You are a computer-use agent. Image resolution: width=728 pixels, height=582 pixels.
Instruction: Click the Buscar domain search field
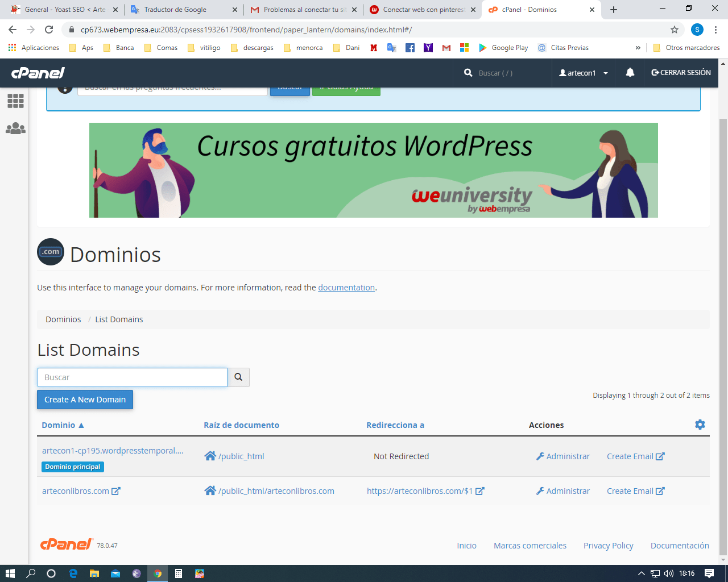tap(132, 377)
